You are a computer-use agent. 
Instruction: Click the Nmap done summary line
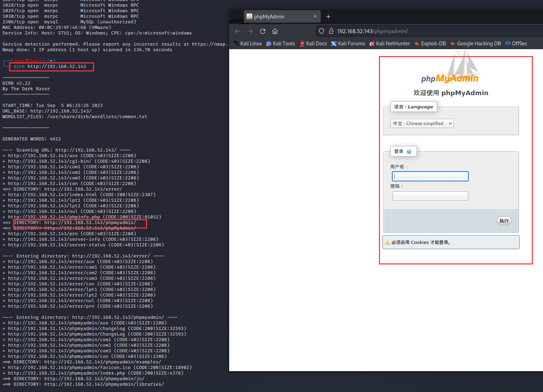click(x=87, y=50)
